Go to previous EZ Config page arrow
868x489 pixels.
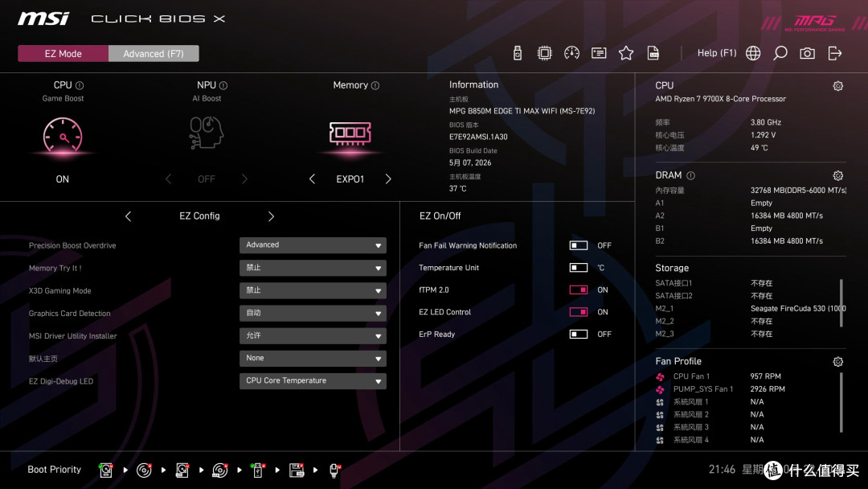128,216
